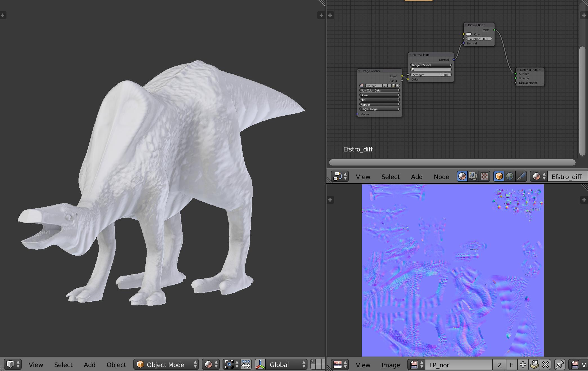Viewport: 588px width, 371px height.
Task: Select the texture nodes tree type
Action: click(484, 176)
